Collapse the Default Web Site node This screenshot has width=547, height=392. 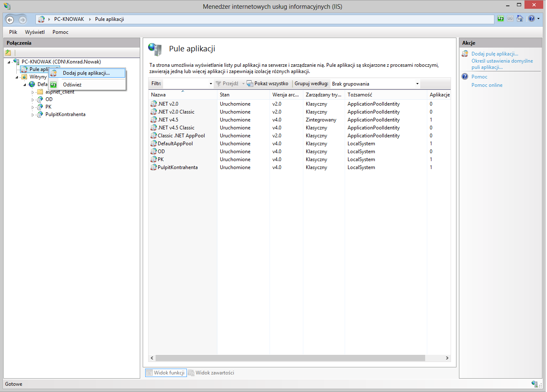coord(25,85)
